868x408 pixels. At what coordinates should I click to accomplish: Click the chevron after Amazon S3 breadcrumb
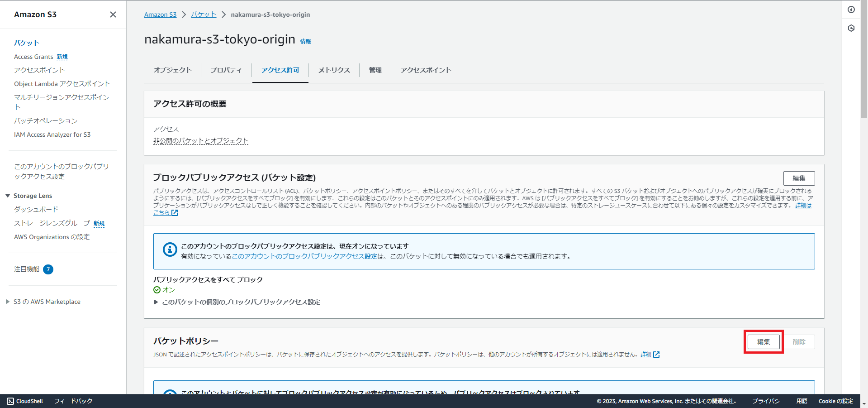184,14
